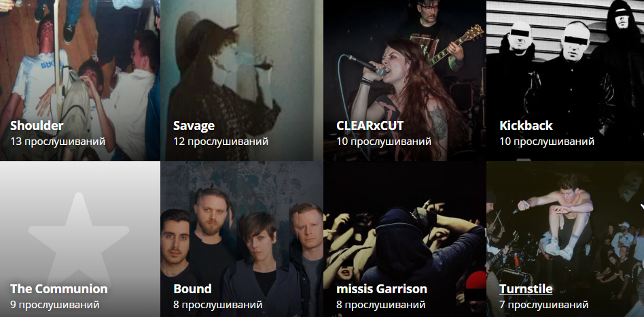Click the Kickback artist name

click(526, 125)
